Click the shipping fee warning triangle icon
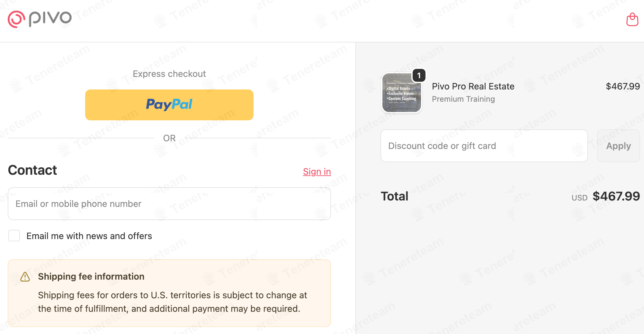The height and width of the screenshot is (334, 644). [x=25, y=277]
